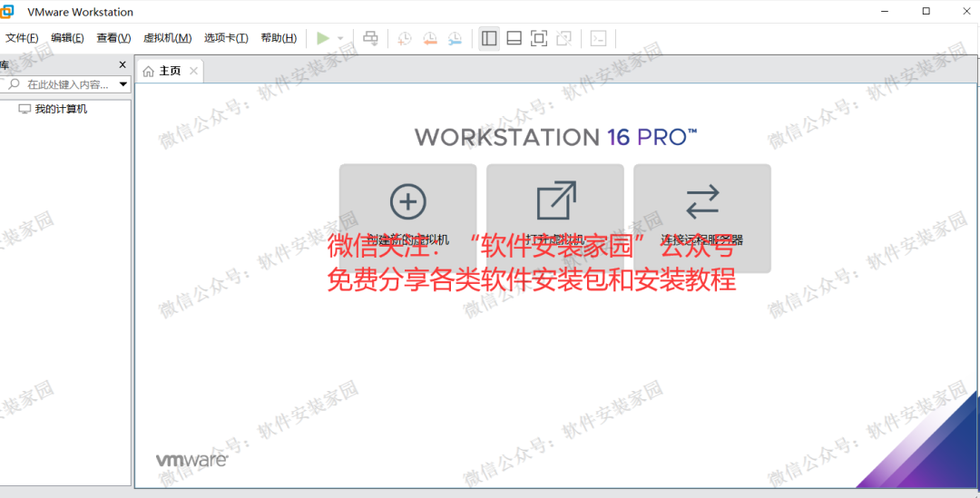980x498 pixels.
Task: Click the Unity mode toolbar icon
Action: (563, 38)
